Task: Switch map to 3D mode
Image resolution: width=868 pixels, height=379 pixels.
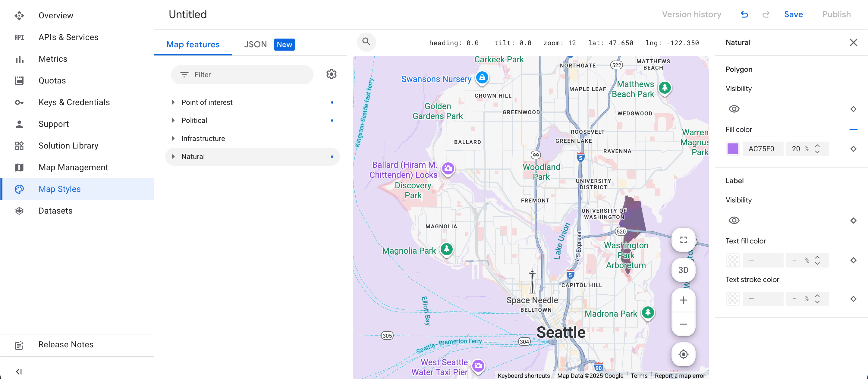Action: tap(683, 270)
